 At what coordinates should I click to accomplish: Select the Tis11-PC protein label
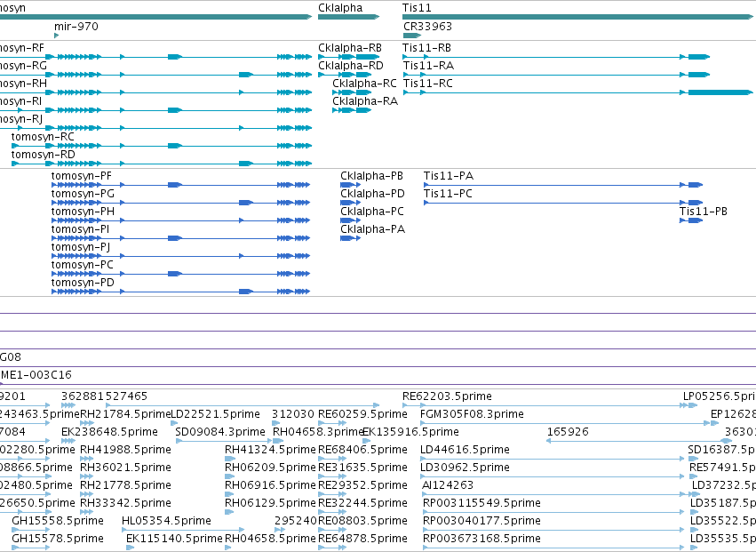448,194
